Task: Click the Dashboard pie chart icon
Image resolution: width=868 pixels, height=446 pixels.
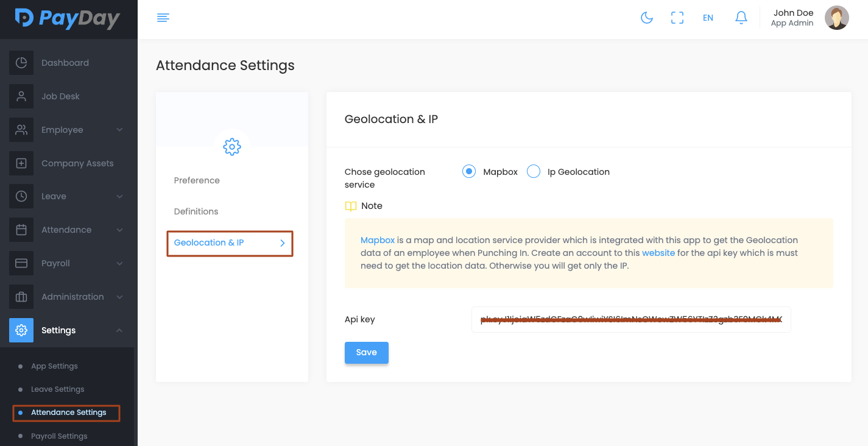Action: click(x=21, y=63)
